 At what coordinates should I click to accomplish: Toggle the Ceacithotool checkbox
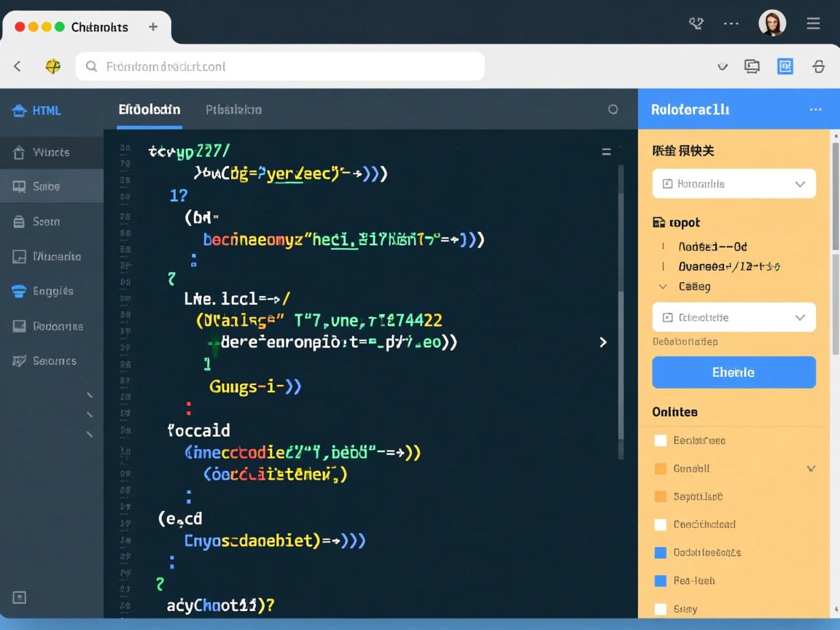coord(661,524)
